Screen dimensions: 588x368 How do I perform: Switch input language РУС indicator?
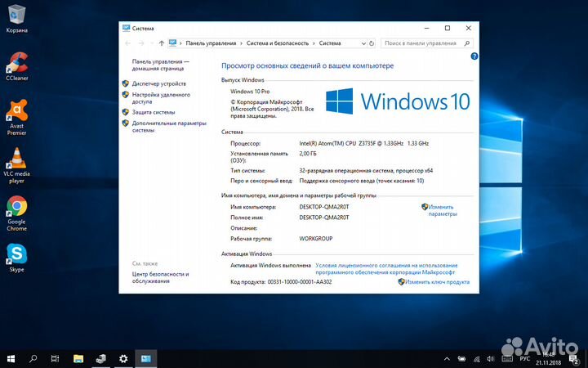coord(525,359)
